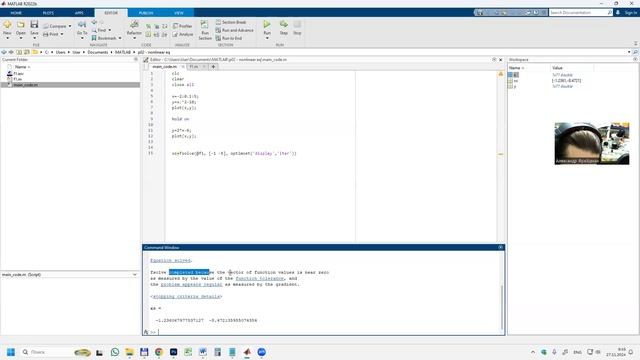Screen dimensions: 640x360
Task: Open WhatsApp from the taskbar
Action: 115,352
